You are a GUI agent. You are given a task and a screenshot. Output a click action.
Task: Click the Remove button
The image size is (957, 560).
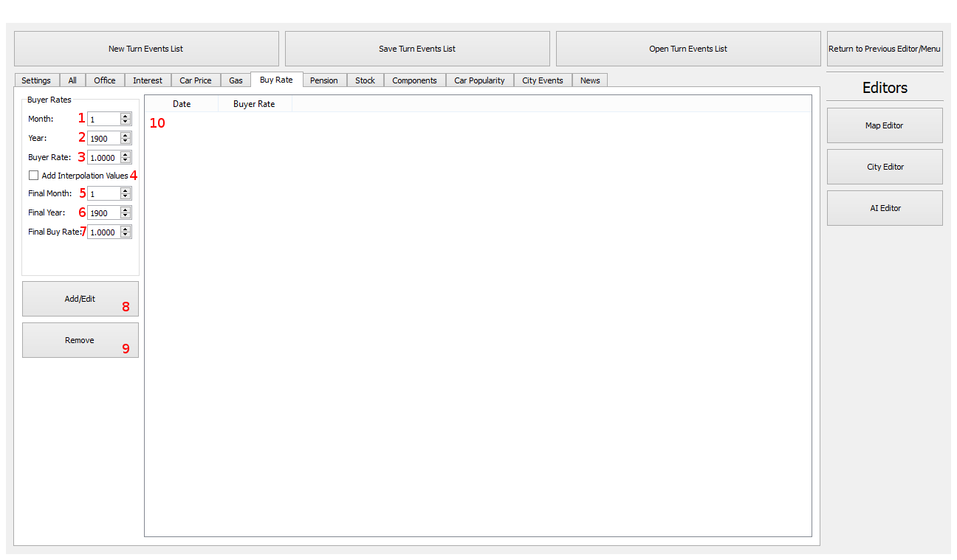coord(80,340)
